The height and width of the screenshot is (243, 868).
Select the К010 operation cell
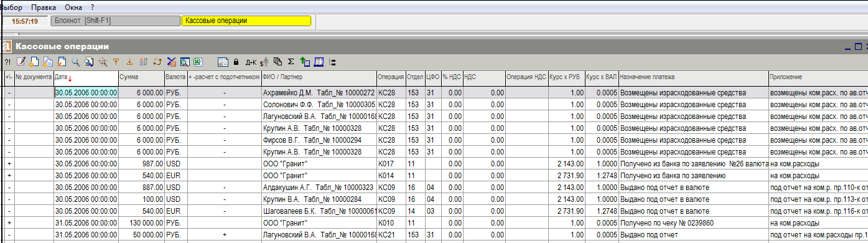coord(391,222)
